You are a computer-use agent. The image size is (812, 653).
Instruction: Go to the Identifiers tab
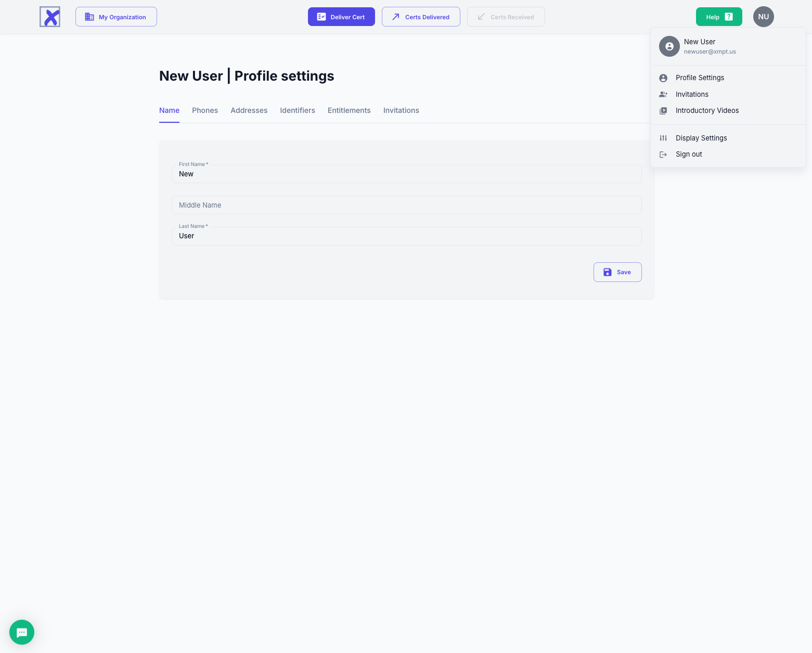(298, 110)
